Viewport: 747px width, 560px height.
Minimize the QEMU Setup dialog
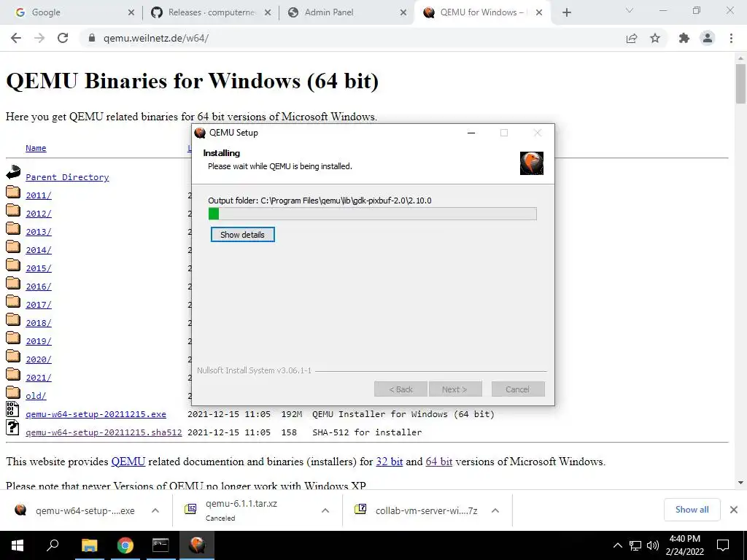(x=471, y=133)
